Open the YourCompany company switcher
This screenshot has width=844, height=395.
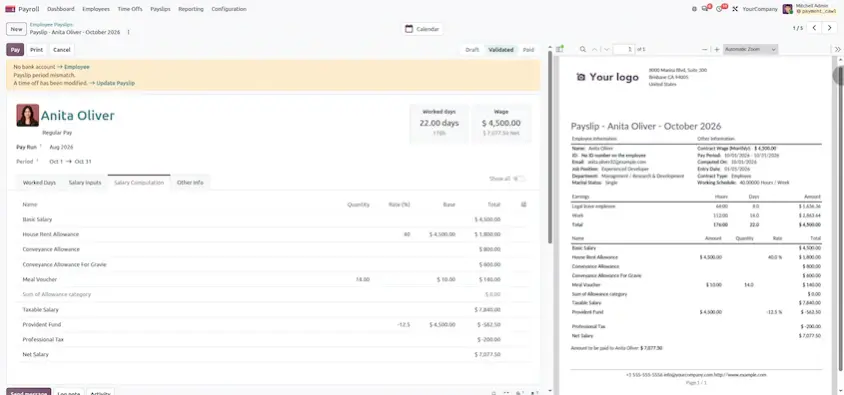tap(759, 9)
